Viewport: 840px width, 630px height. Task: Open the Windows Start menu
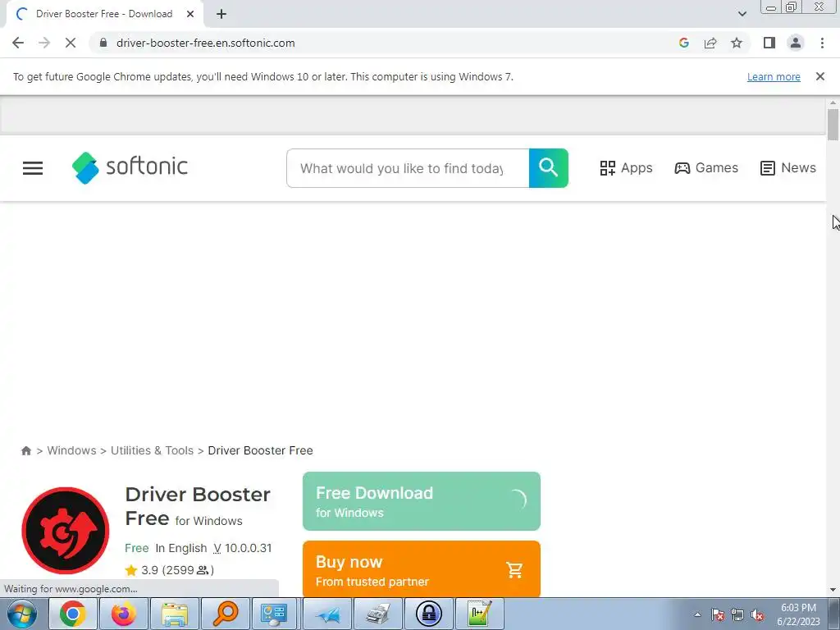[x=22, y=614]
